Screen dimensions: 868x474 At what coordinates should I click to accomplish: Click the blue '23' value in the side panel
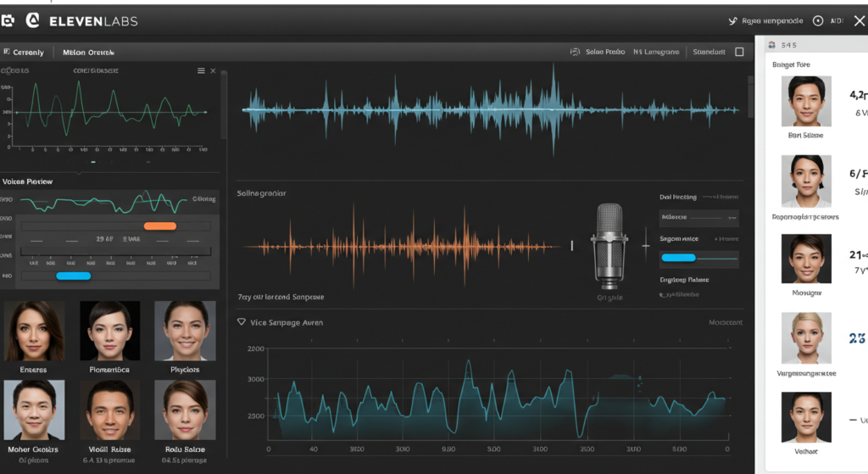pos(857,338)
